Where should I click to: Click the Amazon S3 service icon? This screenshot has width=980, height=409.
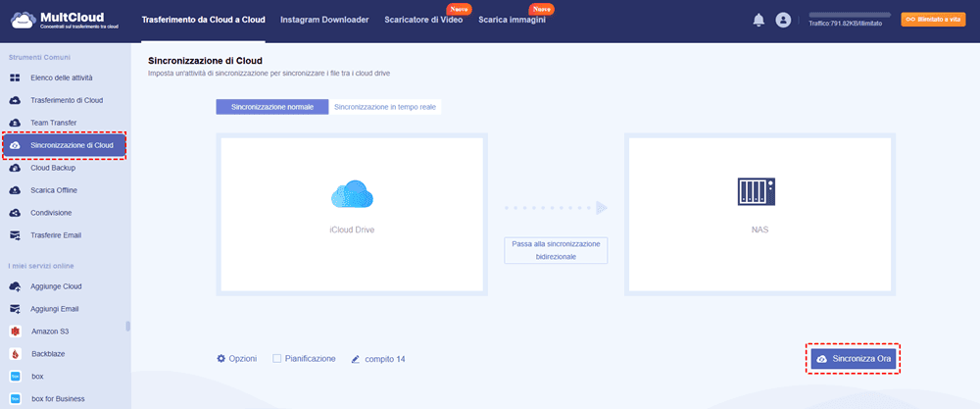(x=15, y=332)
